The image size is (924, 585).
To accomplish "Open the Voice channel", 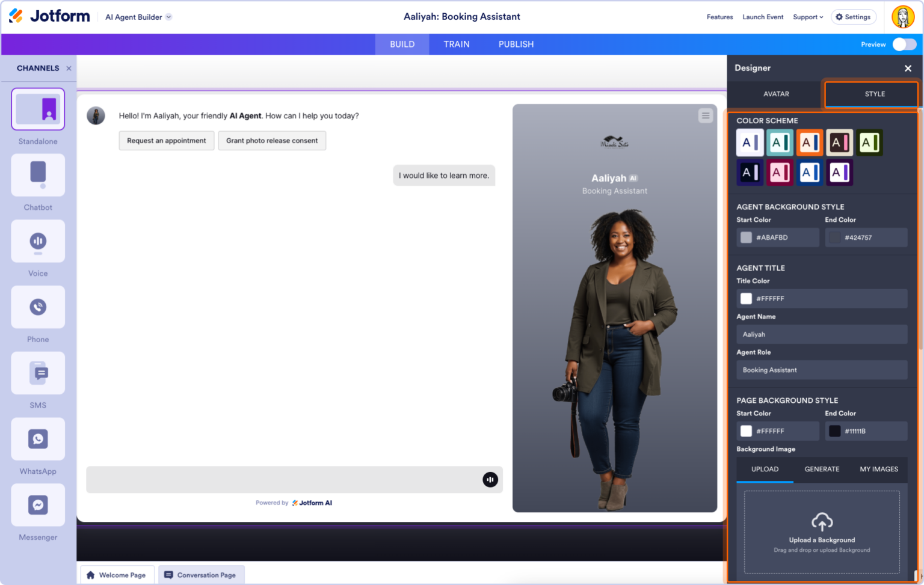I will click(37, 241).
